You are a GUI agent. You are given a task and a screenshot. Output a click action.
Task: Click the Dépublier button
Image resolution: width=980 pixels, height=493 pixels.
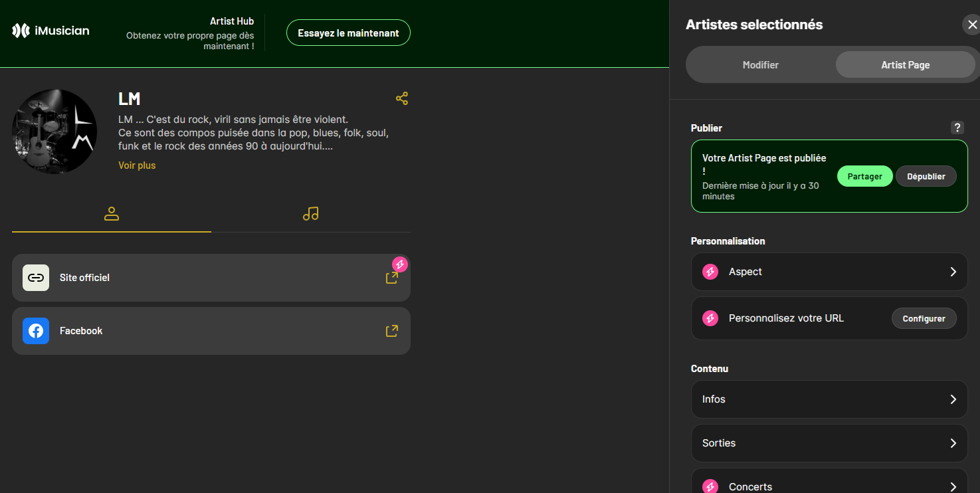[x=926, y=176]
